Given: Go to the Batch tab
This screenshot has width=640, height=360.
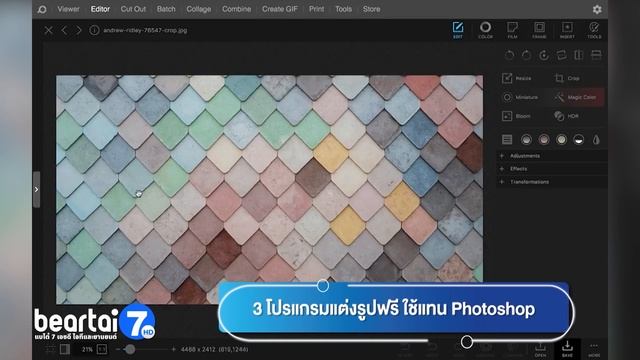Looking at the screenshot, I should 166,9.
